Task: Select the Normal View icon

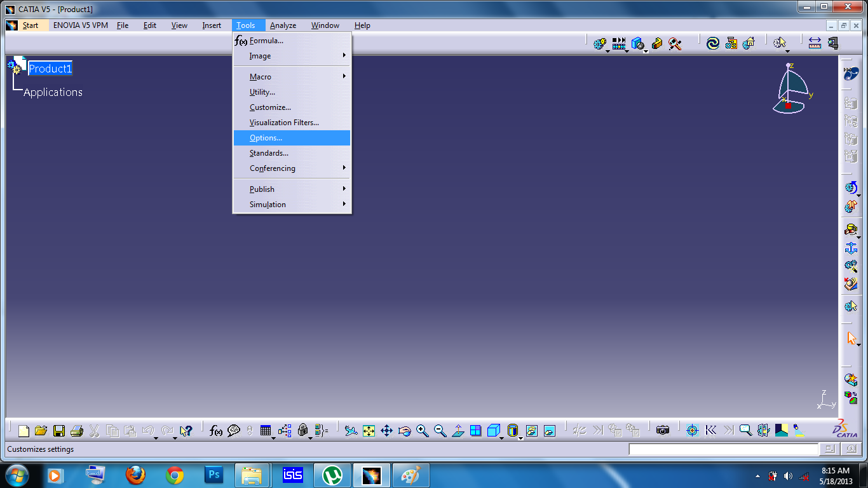Action: tap(458, 431)
